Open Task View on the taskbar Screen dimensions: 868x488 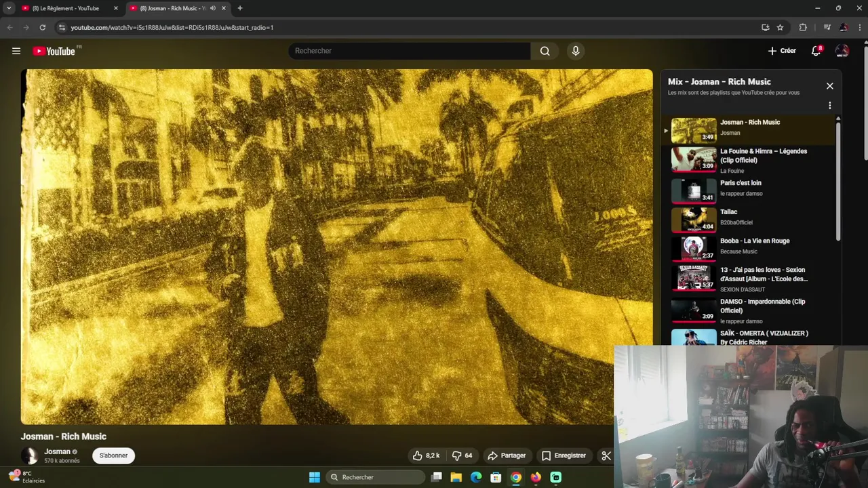click(437, 477)
